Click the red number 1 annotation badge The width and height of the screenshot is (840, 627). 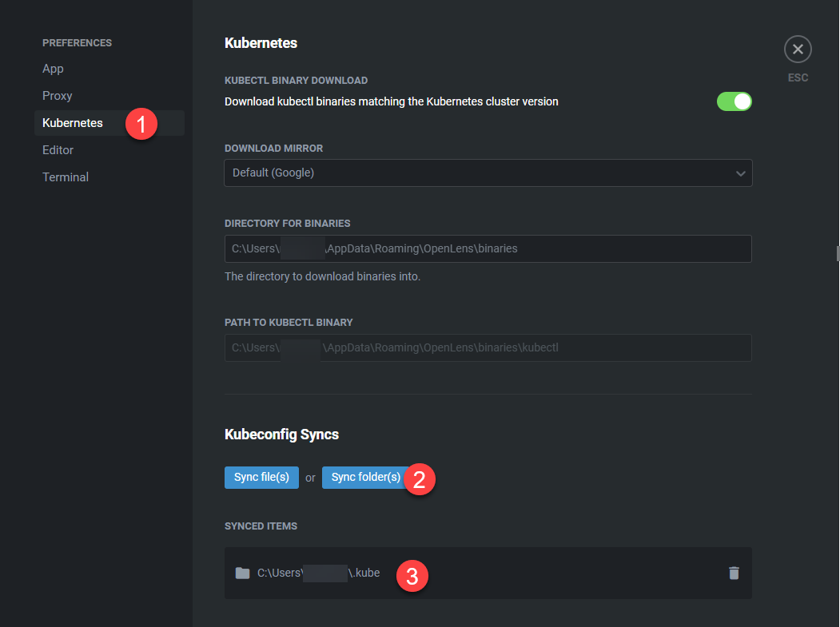coord(141,124)
